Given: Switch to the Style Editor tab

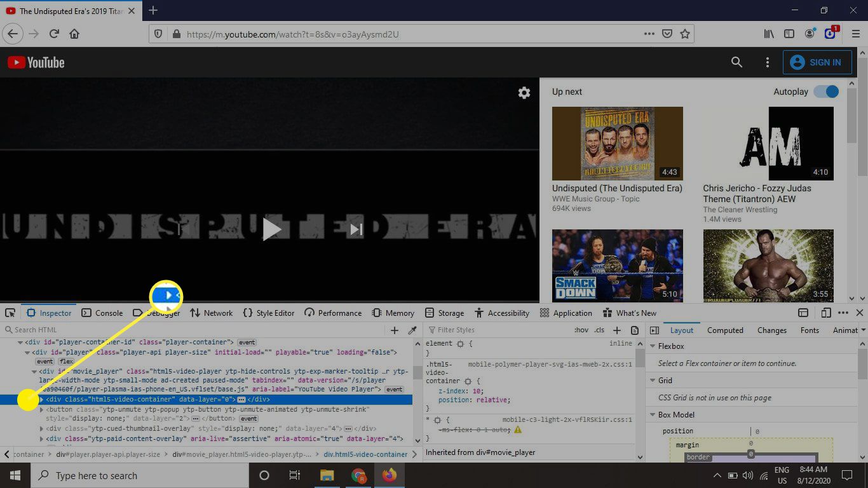Looking at the screenshot, I should (x=268, y=313).
